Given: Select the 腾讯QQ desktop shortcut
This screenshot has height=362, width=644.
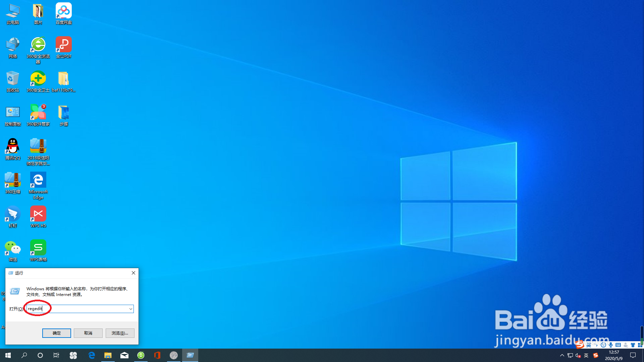Looking at the screenshot, I should (x=13, y=149).
